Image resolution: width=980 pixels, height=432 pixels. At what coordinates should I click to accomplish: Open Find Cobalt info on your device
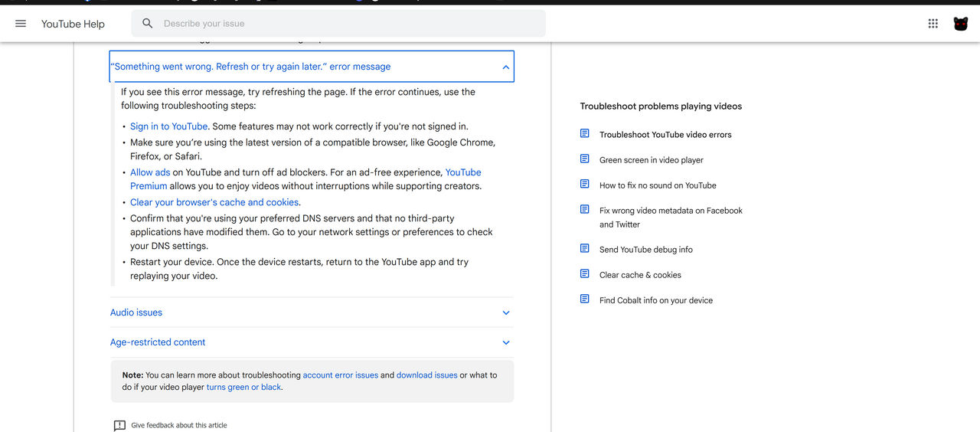[656, 300]
